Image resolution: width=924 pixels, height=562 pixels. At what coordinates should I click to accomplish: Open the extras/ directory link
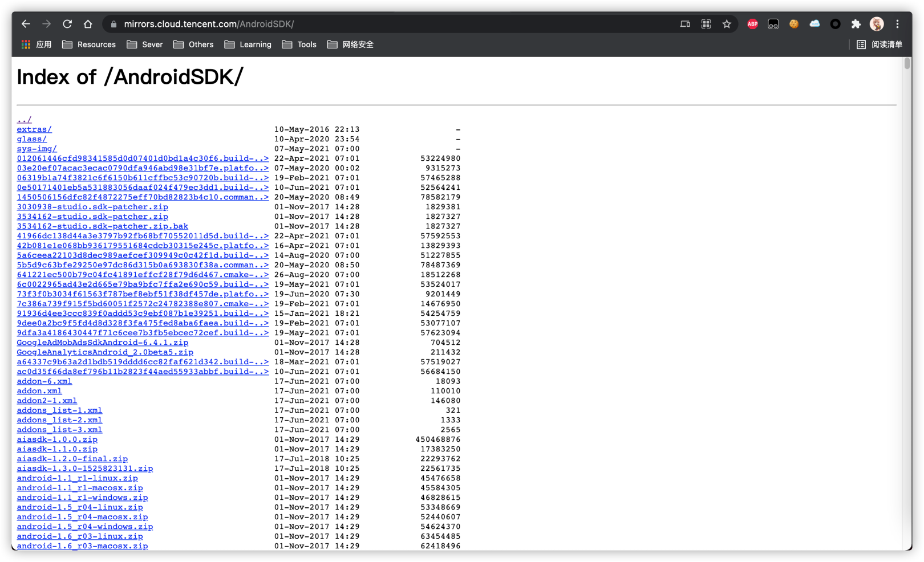point(34,129)
